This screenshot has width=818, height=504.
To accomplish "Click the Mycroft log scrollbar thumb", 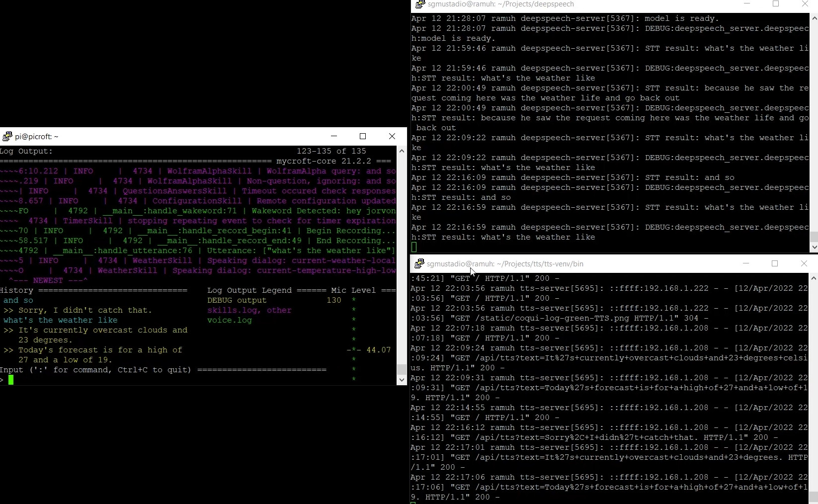I will pyautogui.click(x=402, y=369).
